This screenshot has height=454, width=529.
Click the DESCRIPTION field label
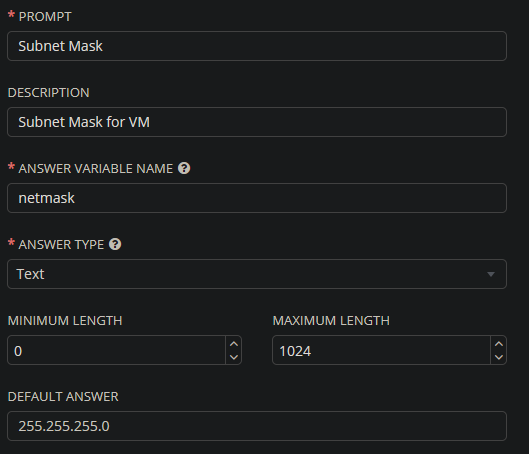pyautogui.click(x=49, y=93)
